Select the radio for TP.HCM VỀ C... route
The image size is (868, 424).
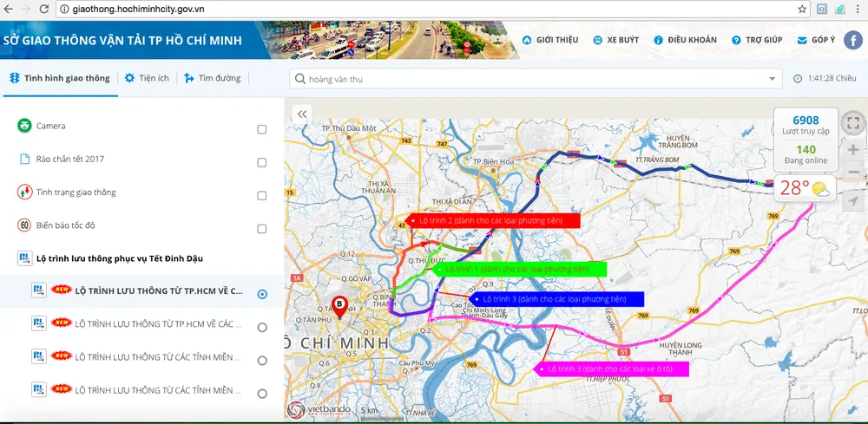tap(262, 294)
